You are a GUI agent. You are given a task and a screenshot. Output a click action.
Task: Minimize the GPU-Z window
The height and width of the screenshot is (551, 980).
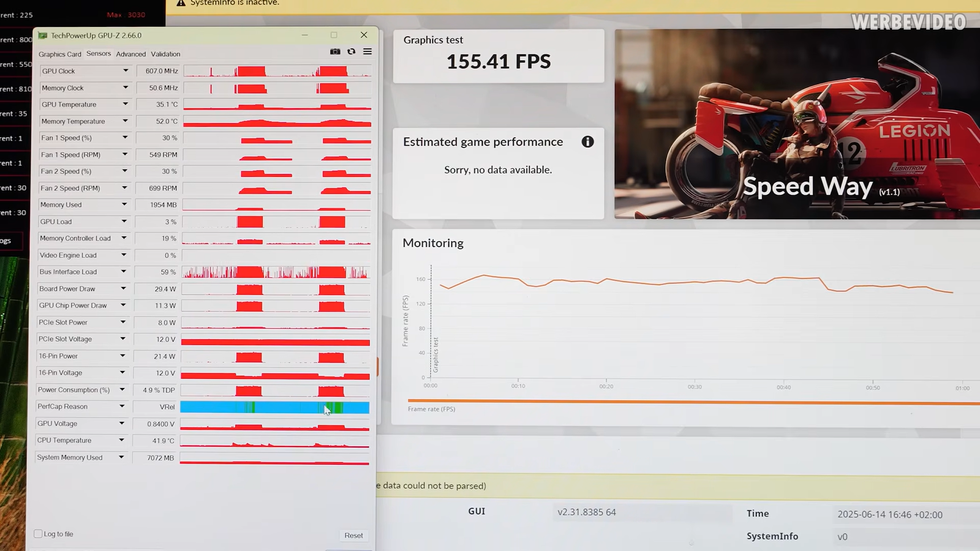tap(304, 35)
